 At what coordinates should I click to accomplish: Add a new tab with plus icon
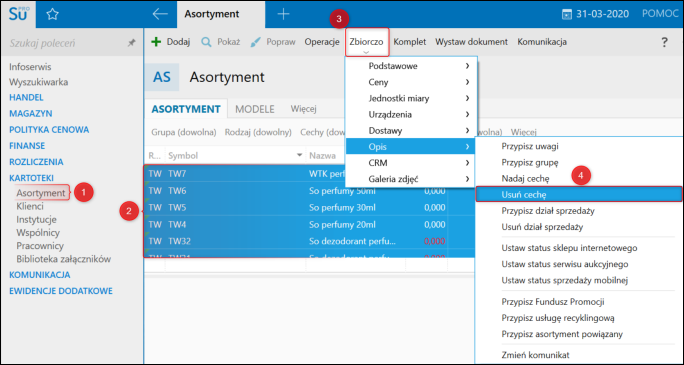point(283,14)
